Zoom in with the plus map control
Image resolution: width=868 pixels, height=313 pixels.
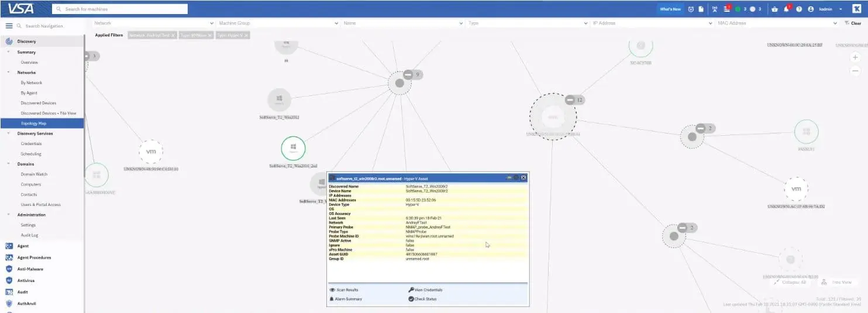pyautogui.click(x=855, y=57)
